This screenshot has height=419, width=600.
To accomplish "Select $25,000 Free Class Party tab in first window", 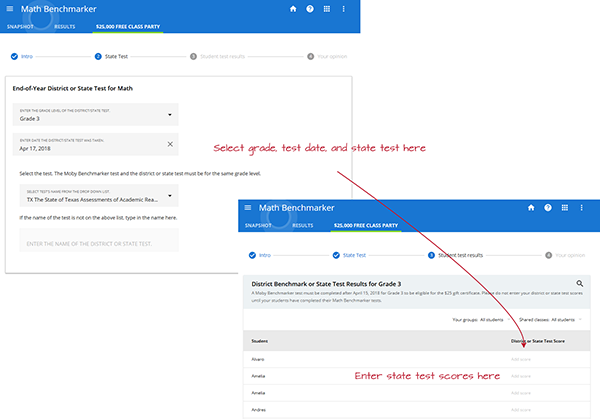I will (x=128, y=26).
